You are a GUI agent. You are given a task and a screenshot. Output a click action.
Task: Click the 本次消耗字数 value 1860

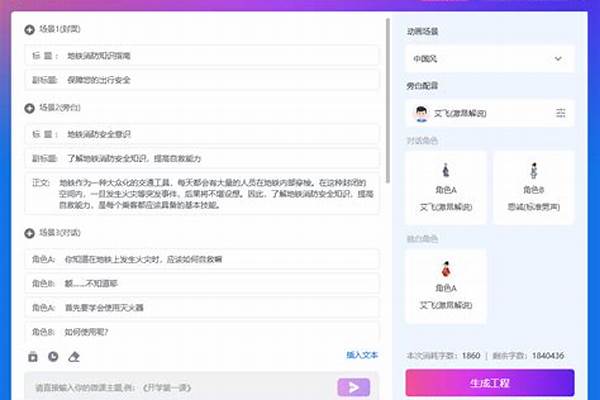click(x=471, y=356)
